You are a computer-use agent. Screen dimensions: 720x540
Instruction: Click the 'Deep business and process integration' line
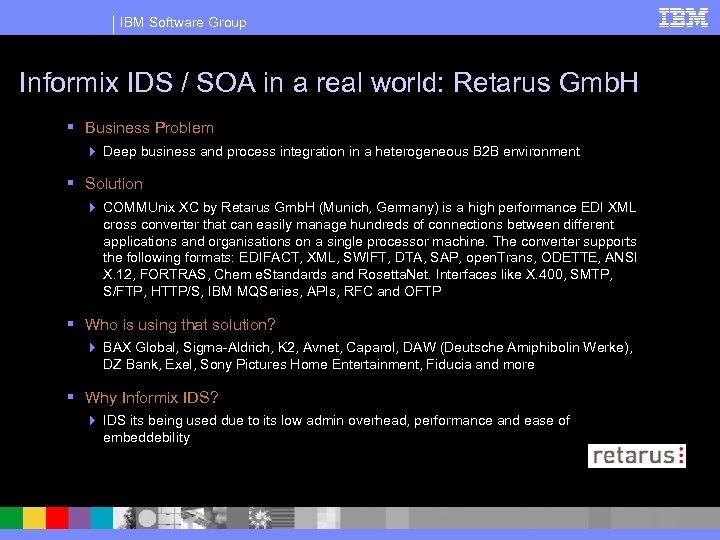(341, 152)
